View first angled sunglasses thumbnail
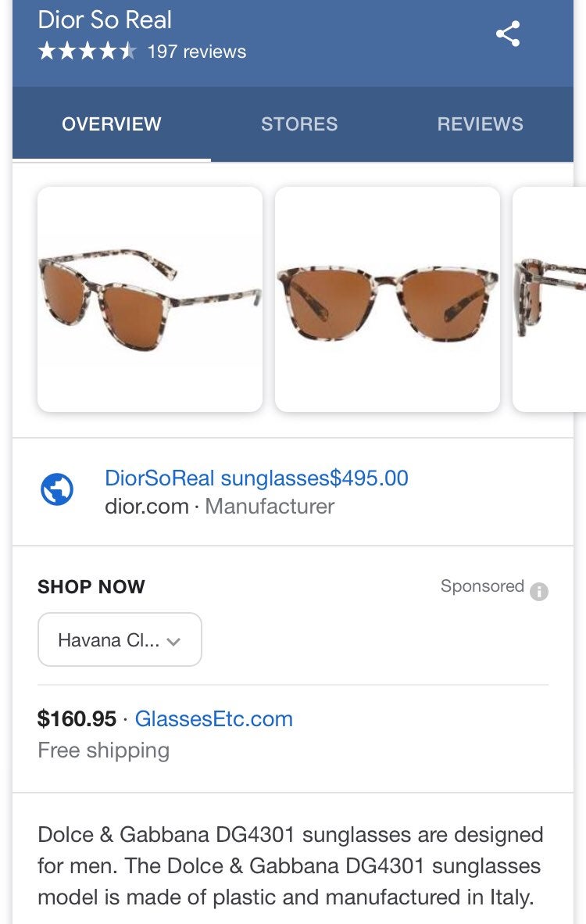Image resolution: width=586 pixels, height=924 pixels. [150, 299]
